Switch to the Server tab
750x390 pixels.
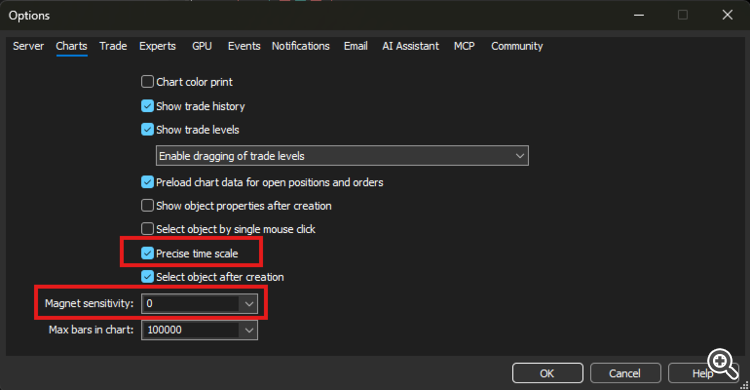click(x=28, y=46)
